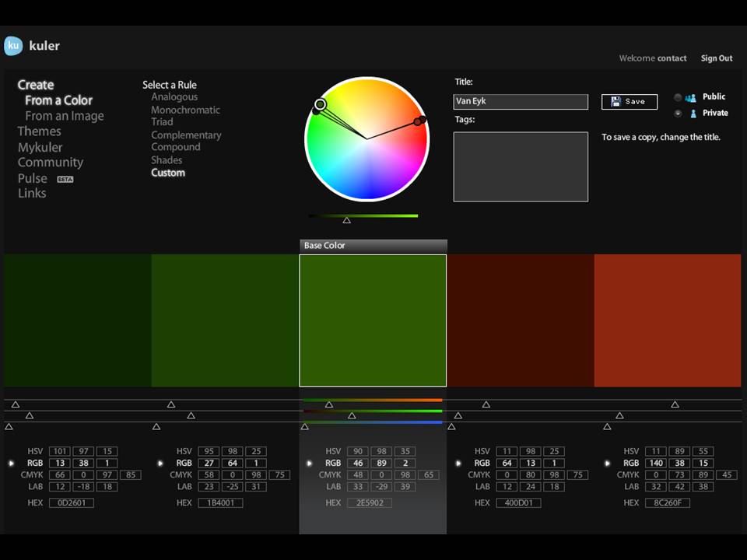Click the blue channel slider handle of the base color

pos(305,427)
